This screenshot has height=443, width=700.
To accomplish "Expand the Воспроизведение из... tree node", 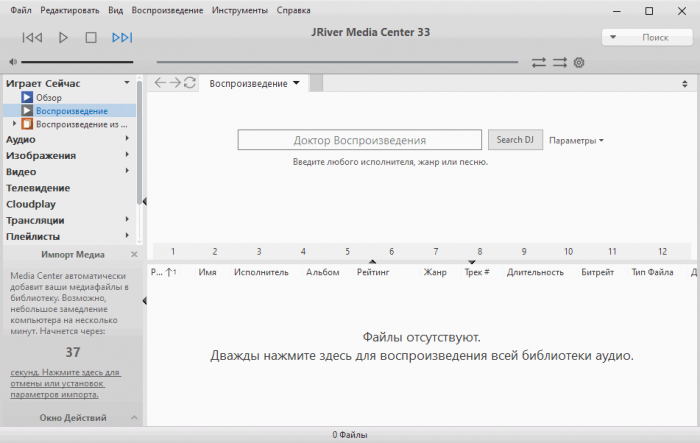I will pyautogui.click(x=14, y=124).
